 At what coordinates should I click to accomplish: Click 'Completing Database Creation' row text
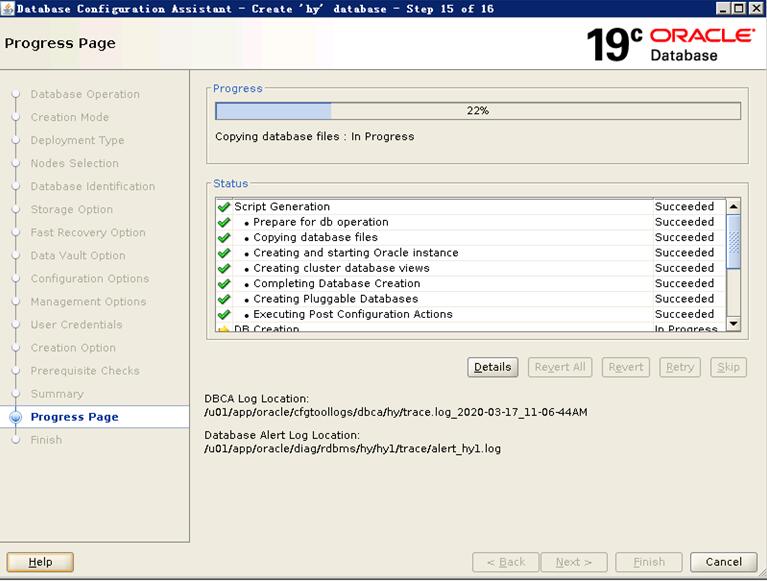point(337,284)
